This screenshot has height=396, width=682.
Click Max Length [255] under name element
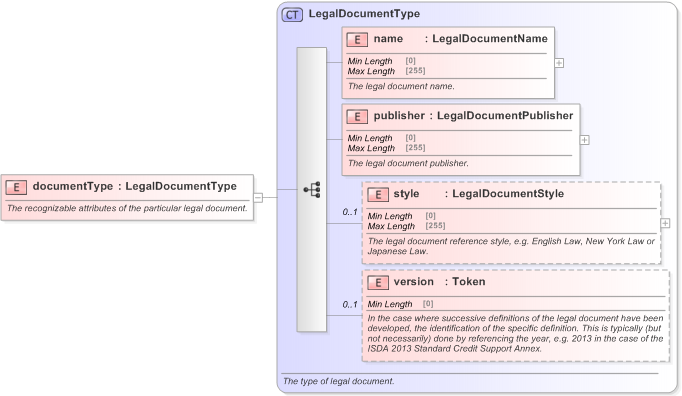[x=386, y=71]
